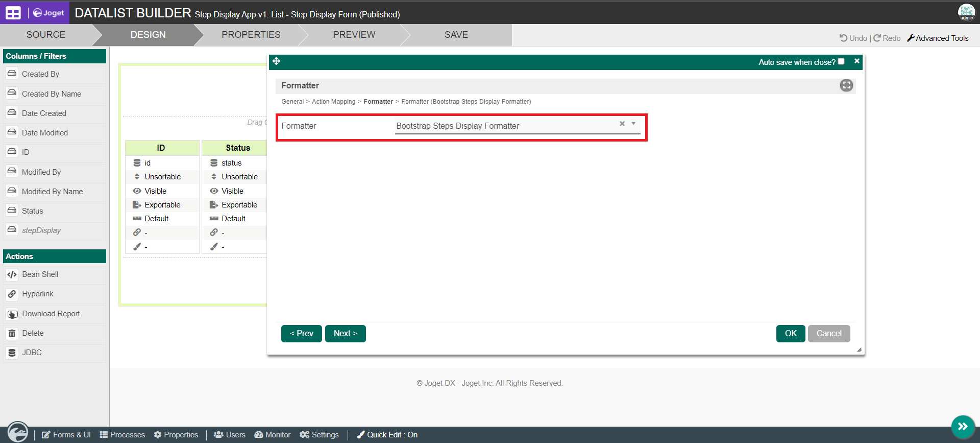Screen dimensions: 980x443
Task: Open the Formatter dropdown arrow
Action: [633, 124]
